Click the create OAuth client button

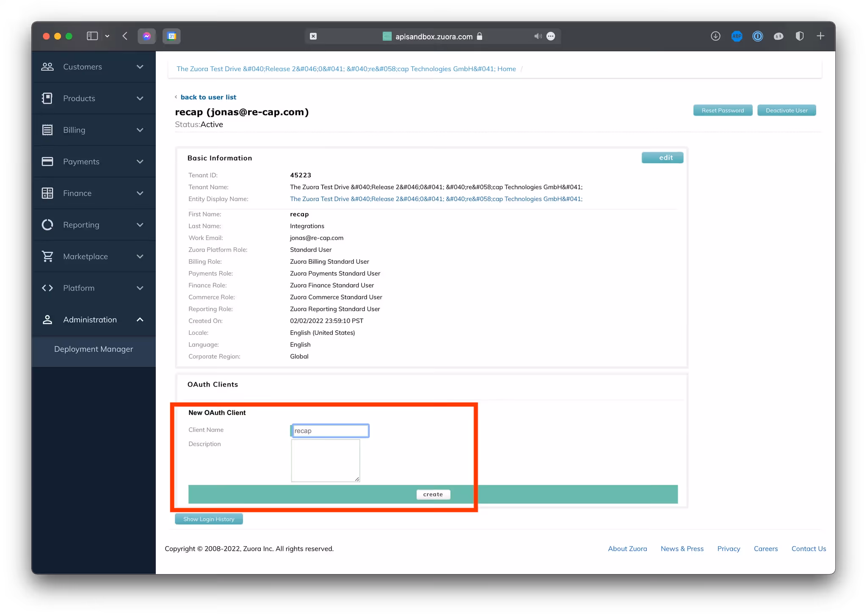tap(433, 494)
